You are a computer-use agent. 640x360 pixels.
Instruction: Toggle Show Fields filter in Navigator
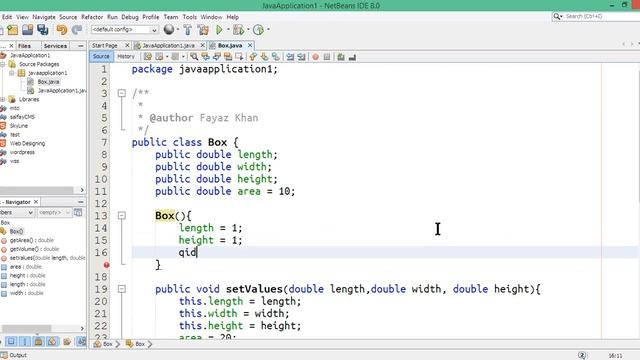[11, 342]
